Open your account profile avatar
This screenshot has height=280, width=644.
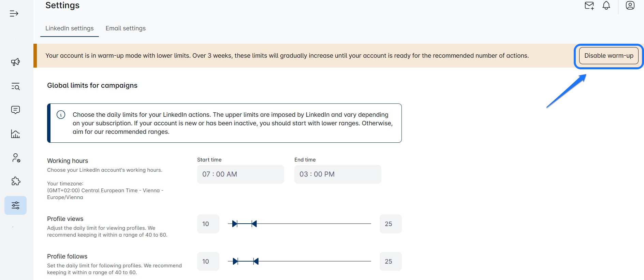(x=629, y=6)
